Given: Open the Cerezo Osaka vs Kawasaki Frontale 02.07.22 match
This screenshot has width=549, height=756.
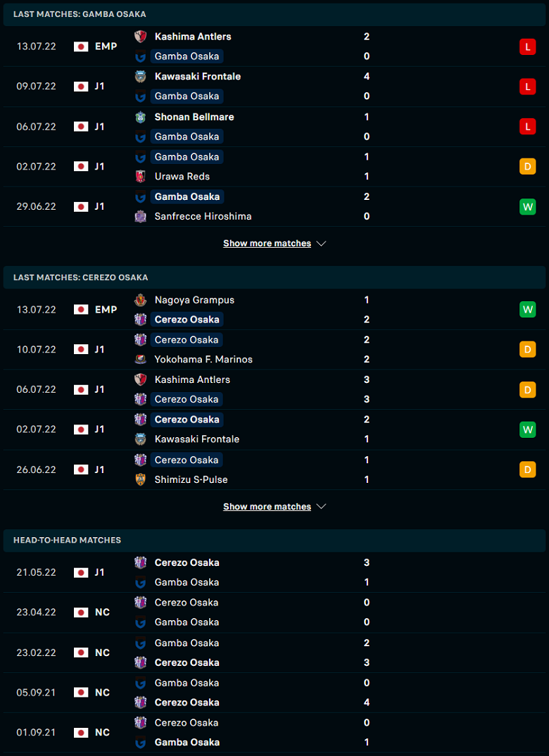Looking at the screenshot, I should pos(274,429).
